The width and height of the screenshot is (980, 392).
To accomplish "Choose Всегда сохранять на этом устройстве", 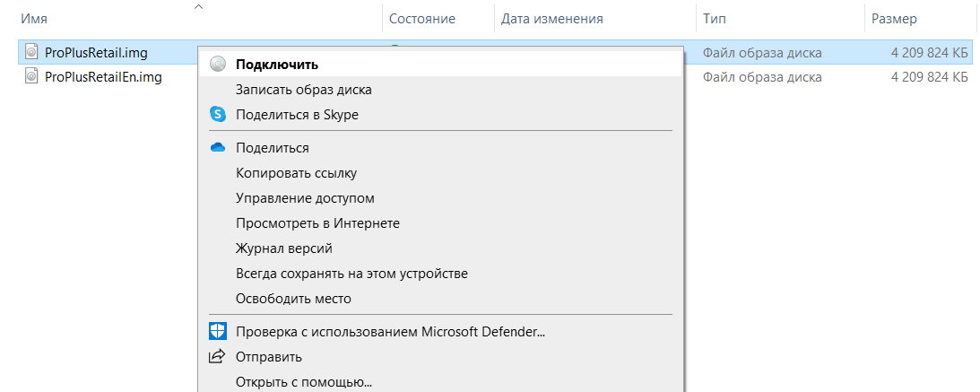I will point(351,274).
